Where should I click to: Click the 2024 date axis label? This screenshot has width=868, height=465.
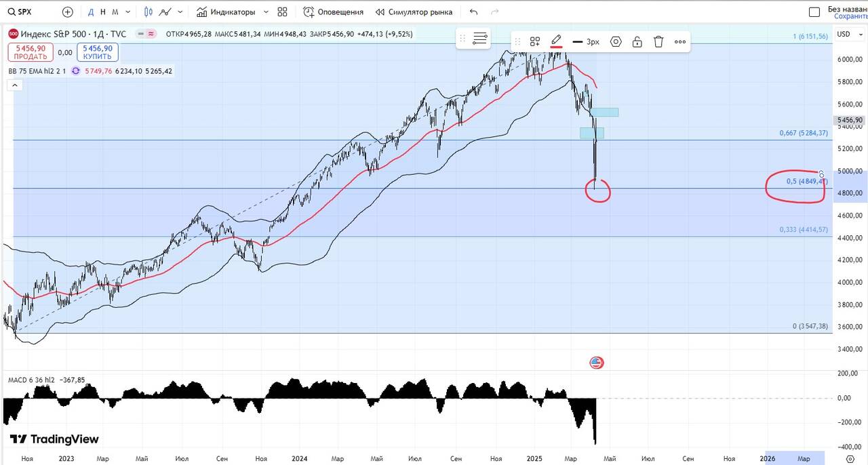[299, 459]
